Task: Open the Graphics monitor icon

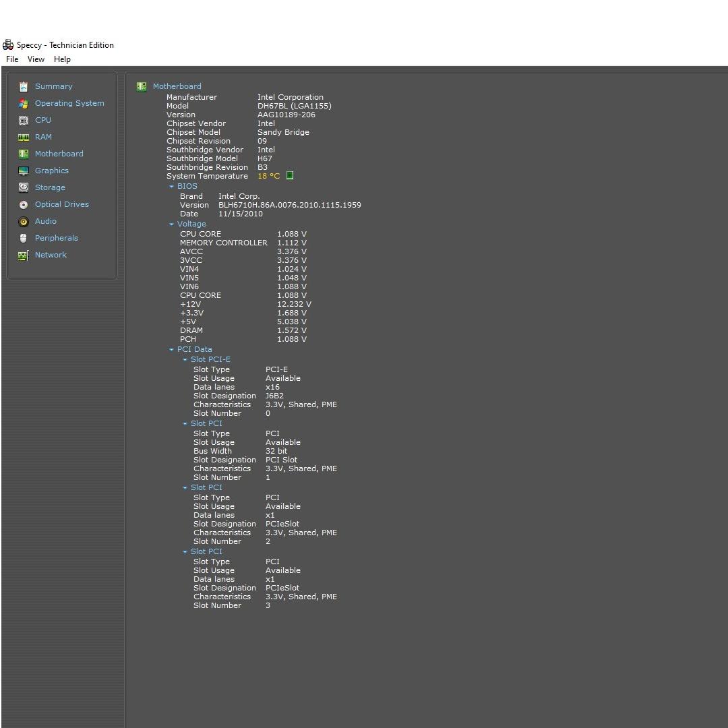Action: 24,171
